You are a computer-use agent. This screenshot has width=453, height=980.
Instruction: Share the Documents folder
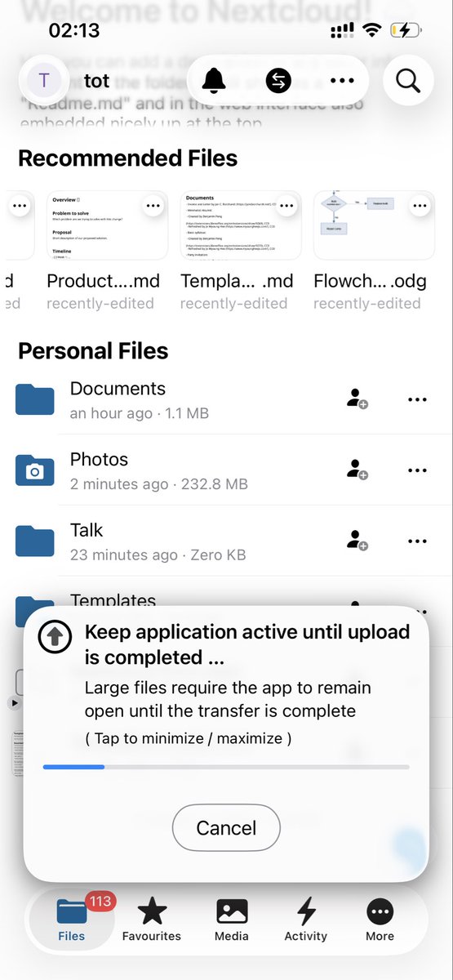[x=357, y=399]
